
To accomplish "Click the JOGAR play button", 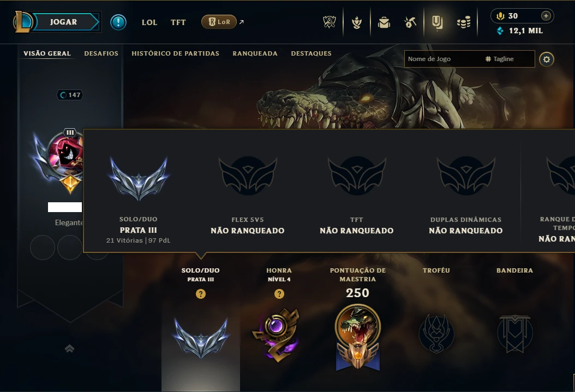I will [x=63, y=22].
